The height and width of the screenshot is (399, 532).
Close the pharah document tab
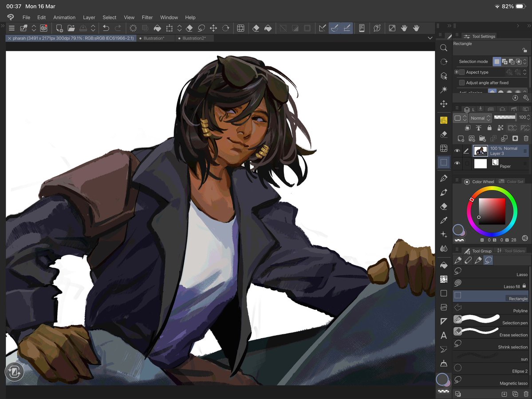point(9,38)
